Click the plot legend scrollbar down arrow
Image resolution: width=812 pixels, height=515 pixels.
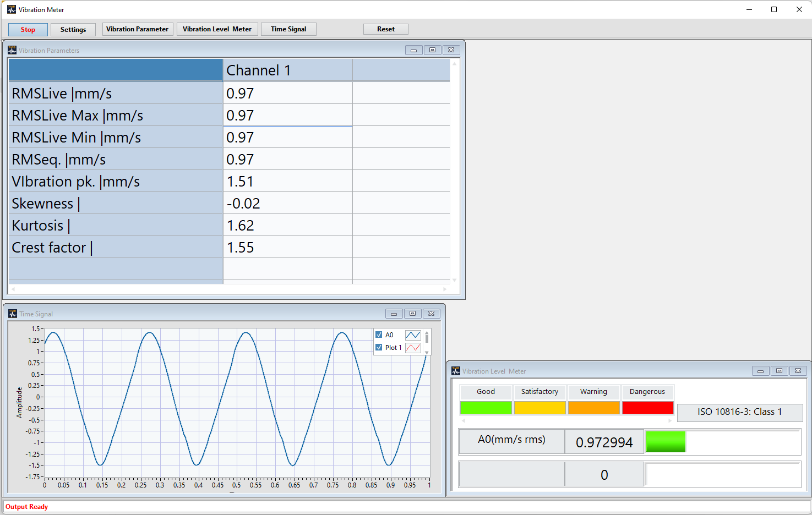[x=427, y=352]
